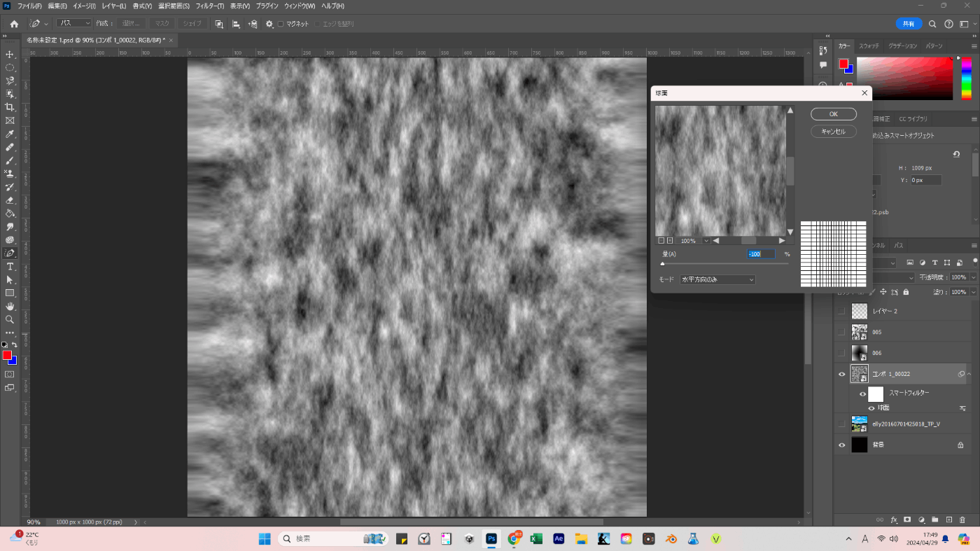Click the add layer style fx icon

click(894, 519)
